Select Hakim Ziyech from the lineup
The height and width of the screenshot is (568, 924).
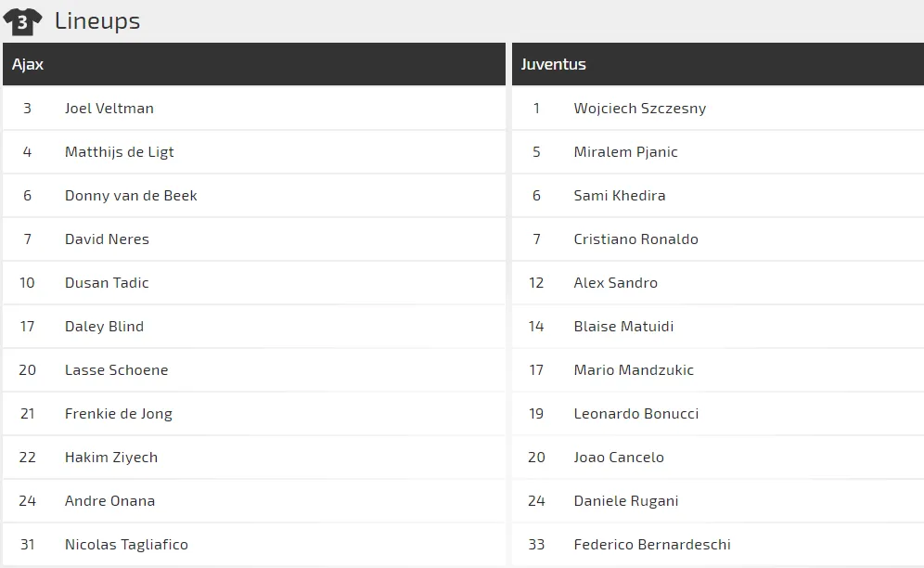(x=111, y=458)
